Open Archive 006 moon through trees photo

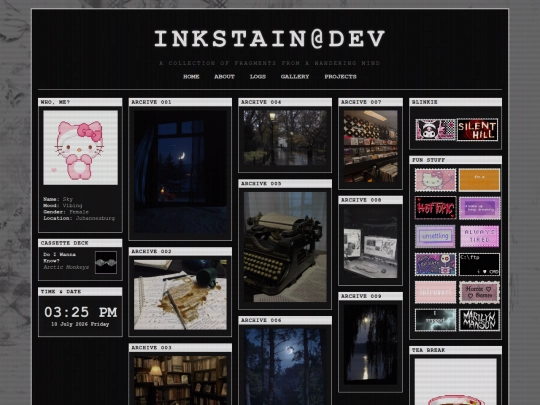[x=285, y=366]
